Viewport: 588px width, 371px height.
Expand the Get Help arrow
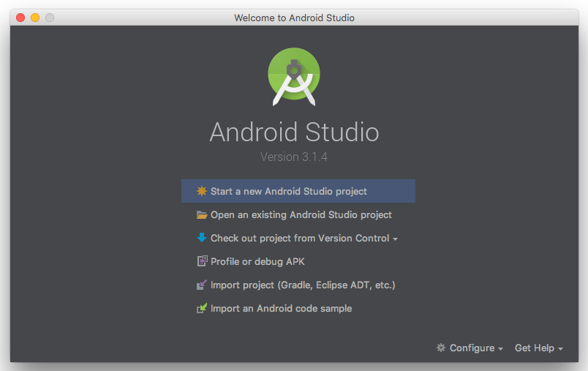coord(561,349)
